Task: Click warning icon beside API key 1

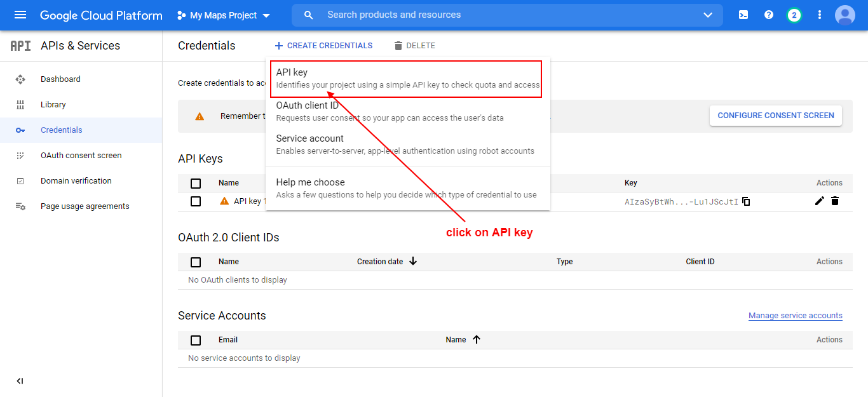Action: pos(224,201)
